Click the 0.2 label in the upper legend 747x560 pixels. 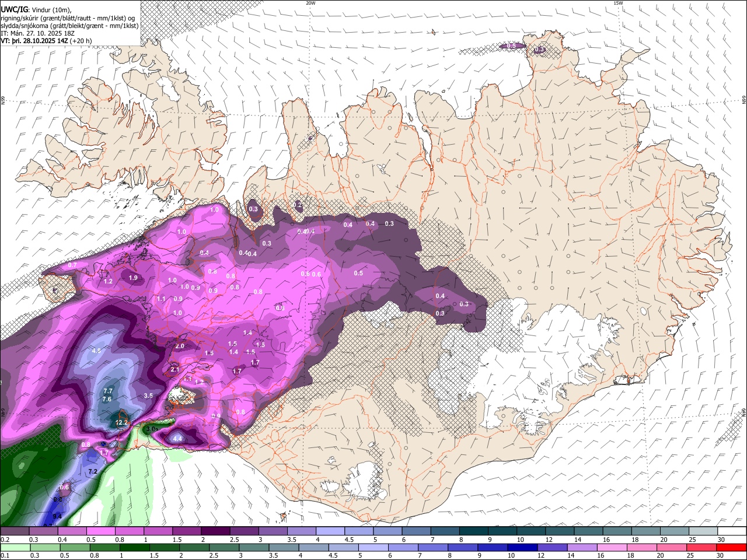click(4, 540)
